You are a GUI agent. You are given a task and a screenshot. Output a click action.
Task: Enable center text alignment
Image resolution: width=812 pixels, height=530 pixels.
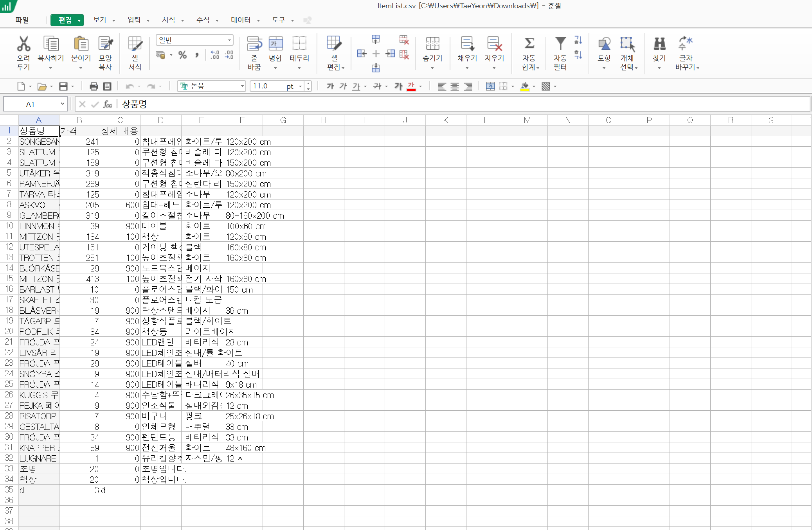tap(455, 86)
